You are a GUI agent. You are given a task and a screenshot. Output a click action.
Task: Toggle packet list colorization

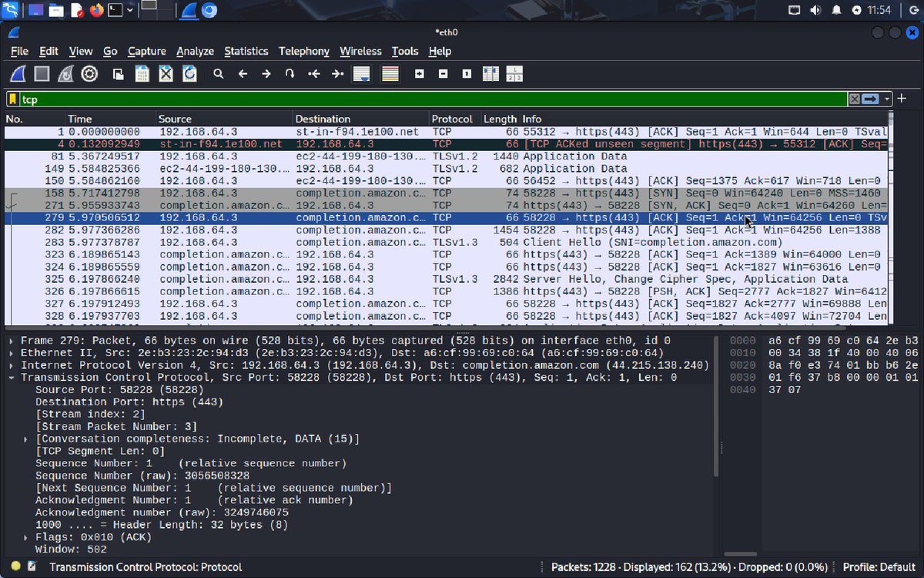[x=390, y=74]
